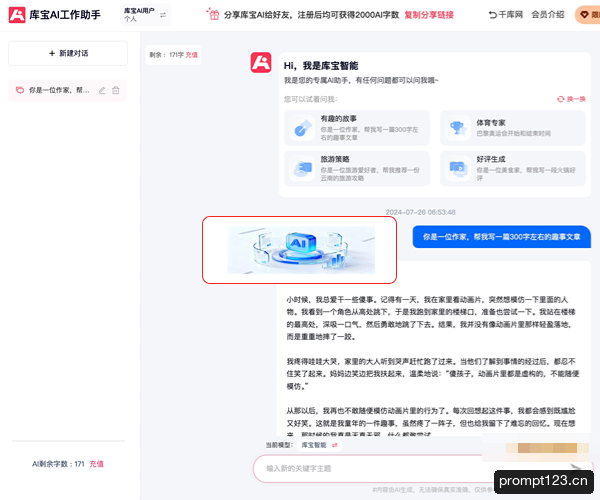Click the timestamp 2024-07-26 06:53:48
Image resolution: width=600 pixels, height=500 pixels.
pyautogui.click(x=420, y=212)
